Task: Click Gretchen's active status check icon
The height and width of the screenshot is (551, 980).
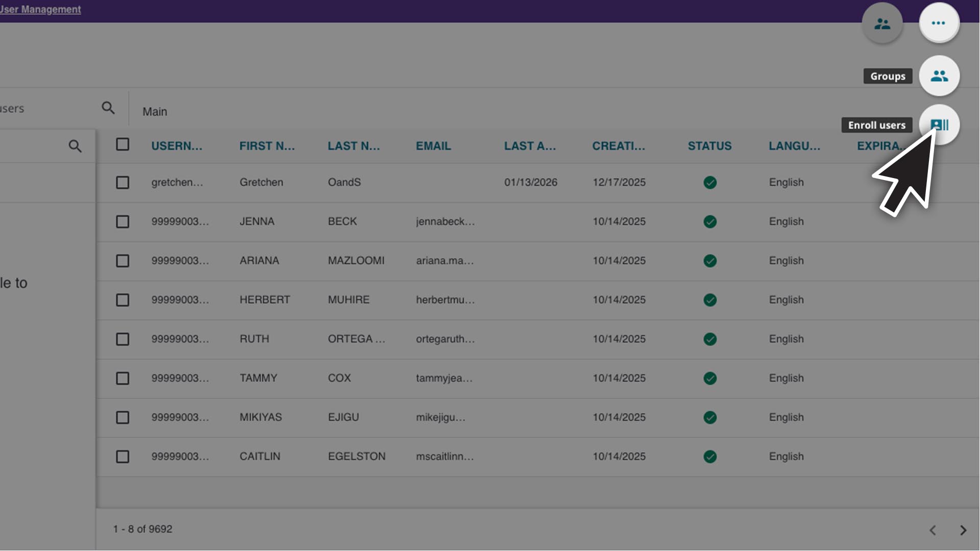Action: pyautogui.click(x=709, y=183)
